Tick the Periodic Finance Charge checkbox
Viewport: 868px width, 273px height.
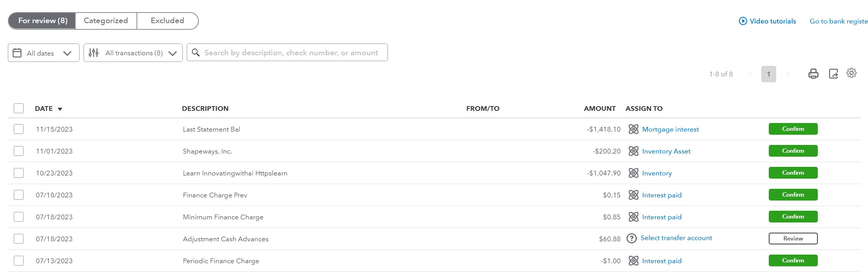(x=18, y=261)
